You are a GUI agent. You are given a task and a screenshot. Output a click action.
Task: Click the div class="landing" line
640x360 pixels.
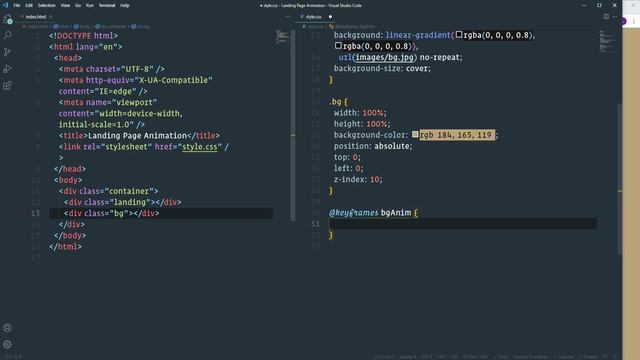coord(122,202)
